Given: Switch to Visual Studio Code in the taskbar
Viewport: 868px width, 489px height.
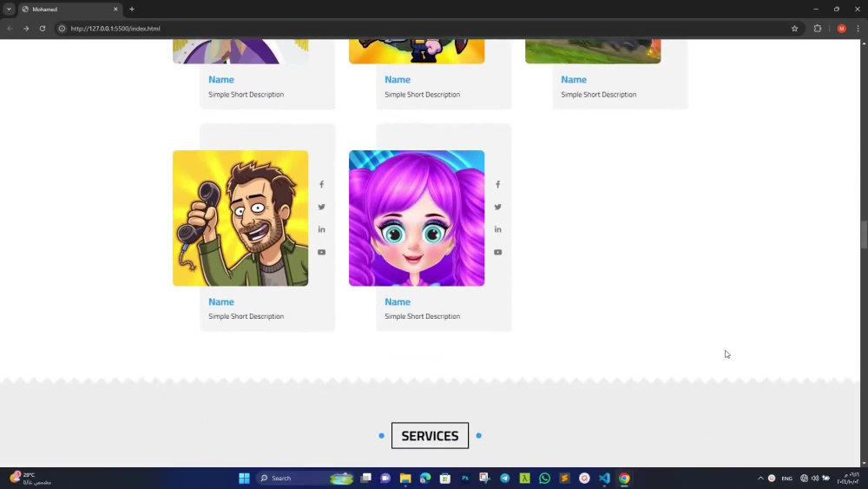Looking at the screenshot, I should tap(604, 478).
